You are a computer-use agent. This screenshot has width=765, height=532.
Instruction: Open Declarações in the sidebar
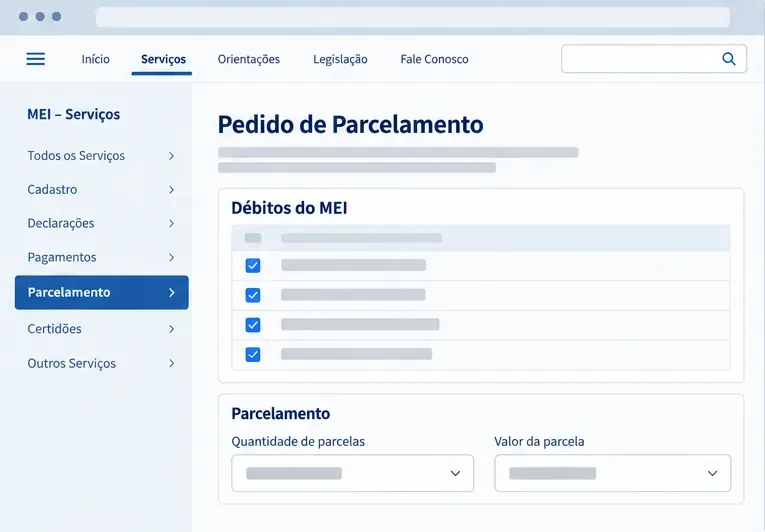point(101,223)
